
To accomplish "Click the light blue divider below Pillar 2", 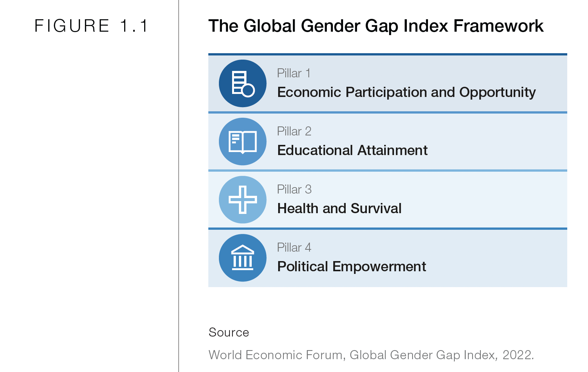I will tap(388, 171).
